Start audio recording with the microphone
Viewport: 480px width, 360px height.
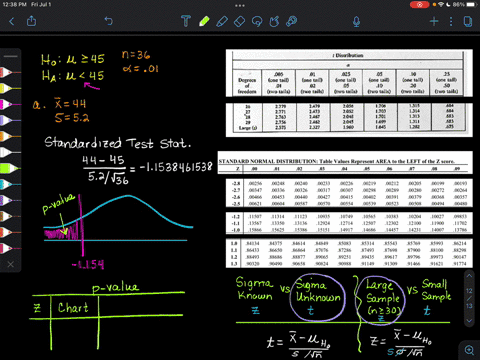point(356,22)
